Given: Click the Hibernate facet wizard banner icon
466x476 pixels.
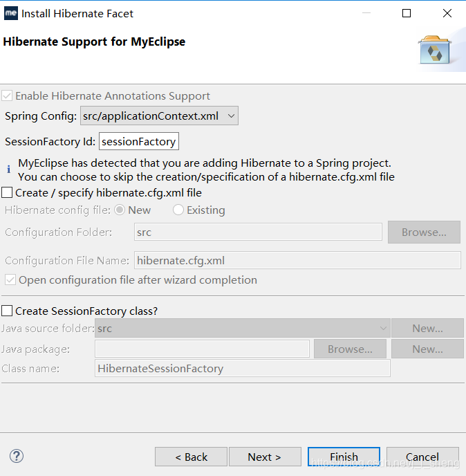Looking at the screenshot, I should click(434, 50).
